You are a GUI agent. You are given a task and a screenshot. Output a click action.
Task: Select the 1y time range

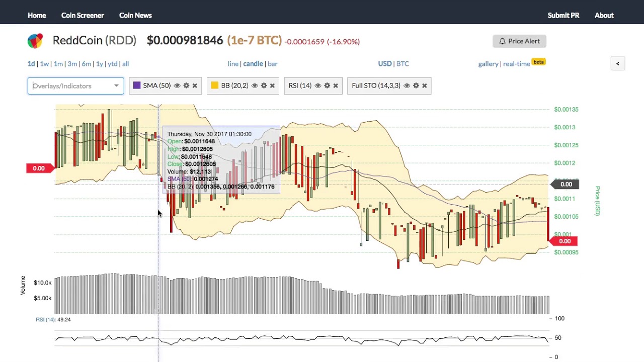(x=99, y=64)
